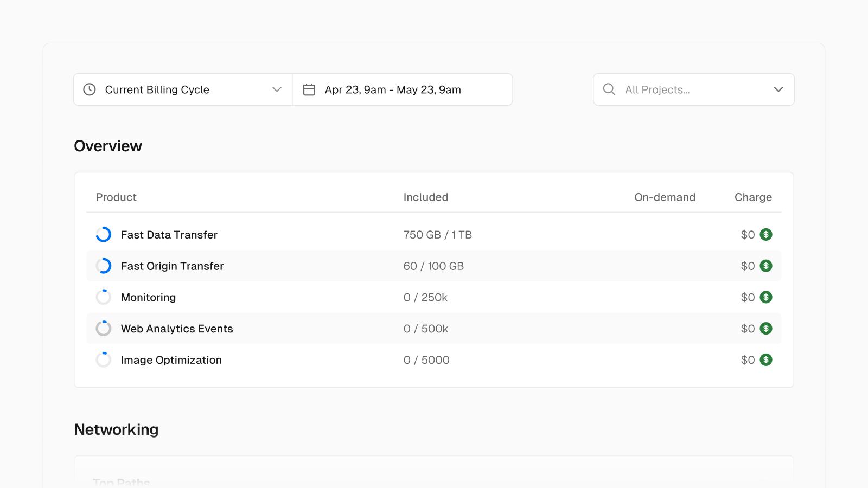This screenshot has height=488, width=868.
Task: Click the clock icon beside Current Billing Cycle
Action: 89,89
